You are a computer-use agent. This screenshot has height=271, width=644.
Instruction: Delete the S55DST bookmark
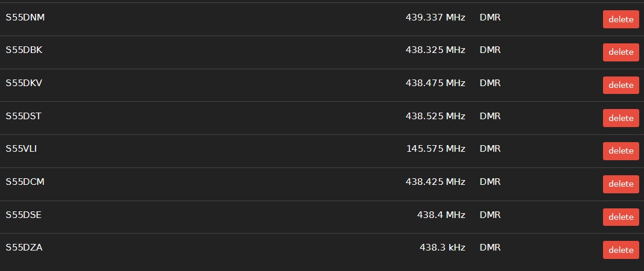click(620, 118)
